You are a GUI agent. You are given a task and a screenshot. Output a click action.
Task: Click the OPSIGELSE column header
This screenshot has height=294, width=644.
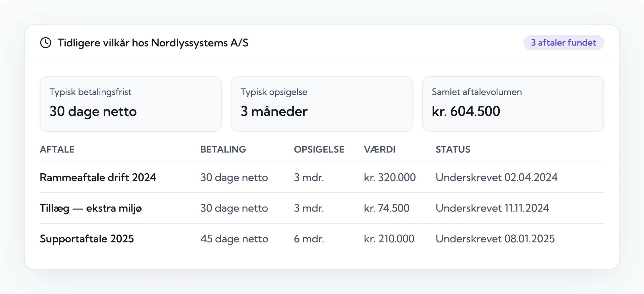319,150
